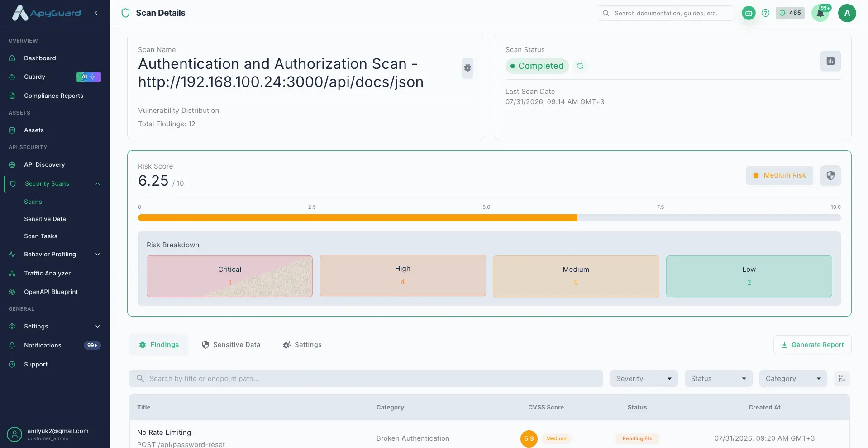Sort by CVSS Score column header

point(546,407)
